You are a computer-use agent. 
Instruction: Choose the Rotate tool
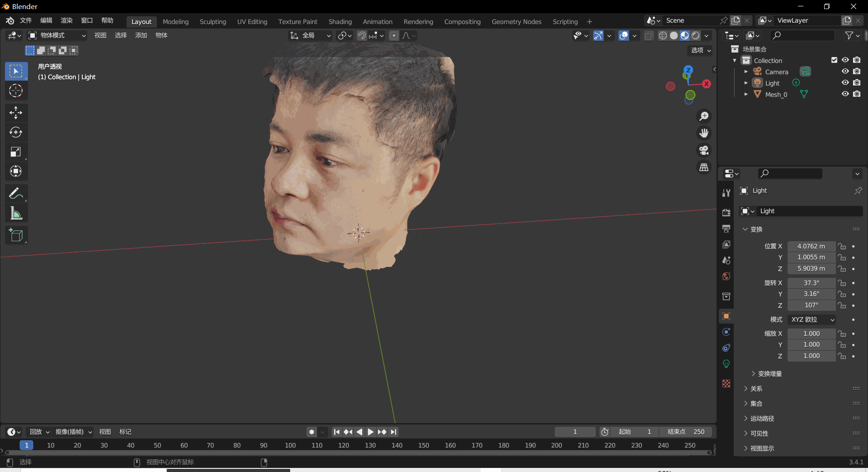point(16,132)
